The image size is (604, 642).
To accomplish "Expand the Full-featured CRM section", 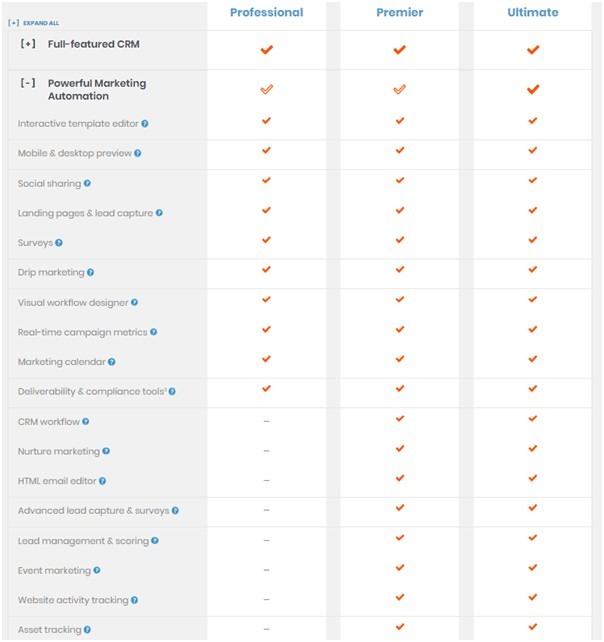I will 28,43.
